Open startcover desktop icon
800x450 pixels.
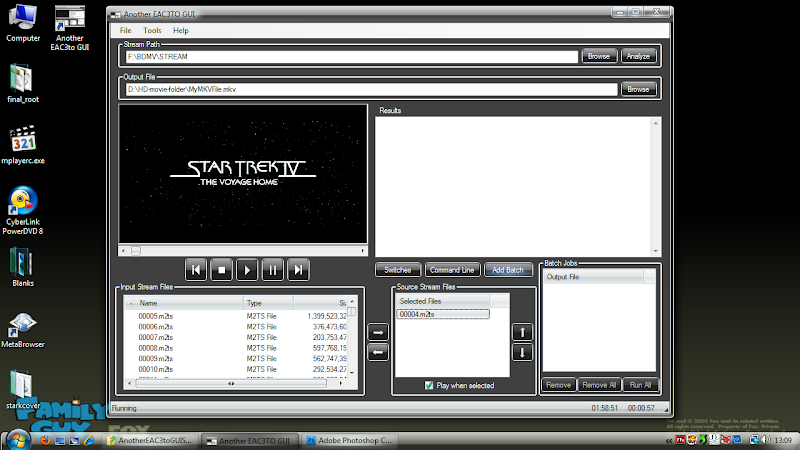point(23,390)
